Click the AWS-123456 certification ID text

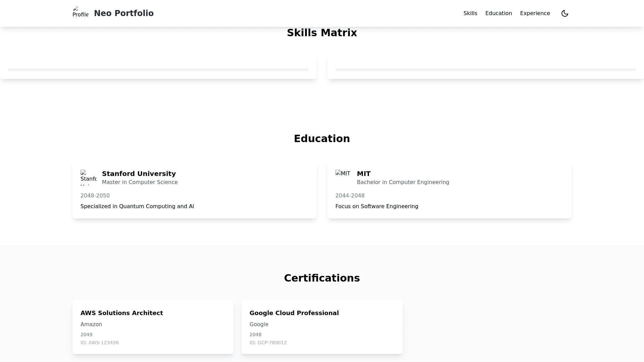click(x=100, y=343)
